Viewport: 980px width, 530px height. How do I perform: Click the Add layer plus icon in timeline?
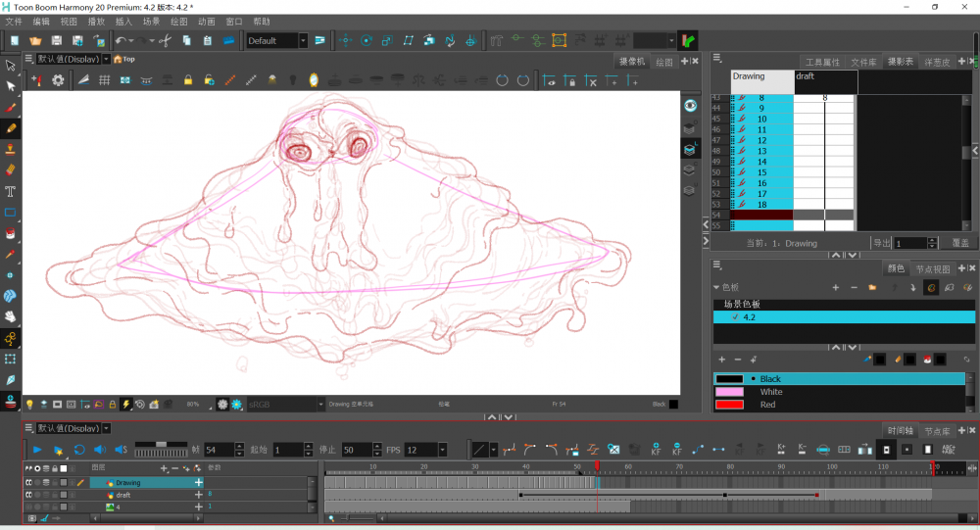(x=164, y=468)
